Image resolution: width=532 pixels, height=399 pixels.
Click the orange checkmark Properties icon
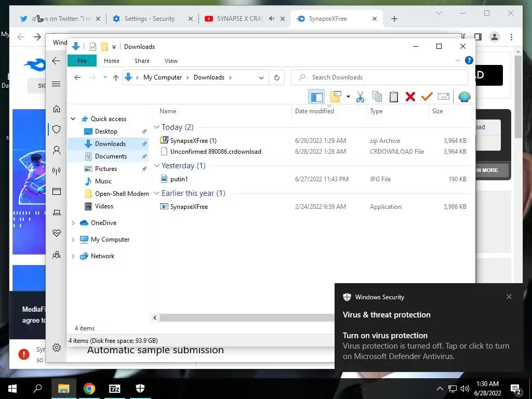pyautogui.click(x=427, y=97)
